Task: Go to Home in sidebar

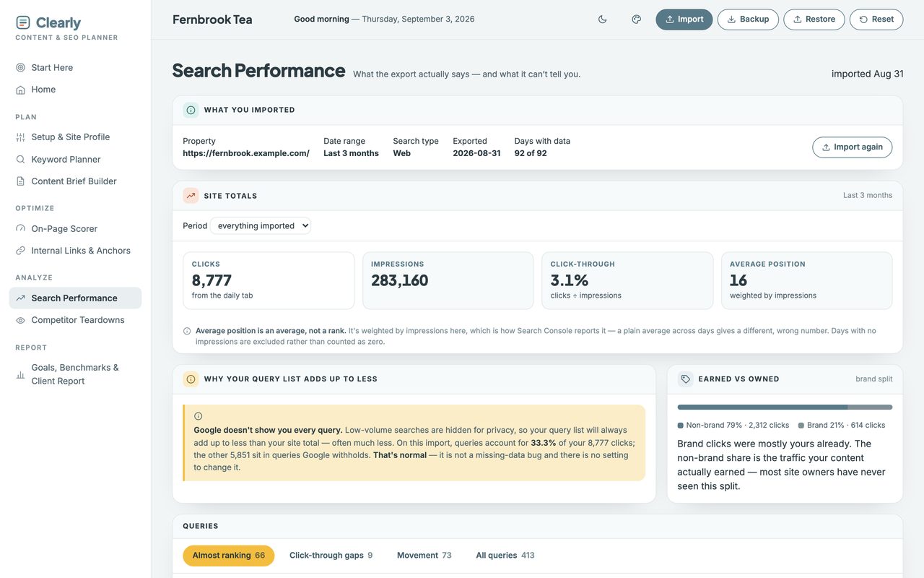Action: pos(75,90)
